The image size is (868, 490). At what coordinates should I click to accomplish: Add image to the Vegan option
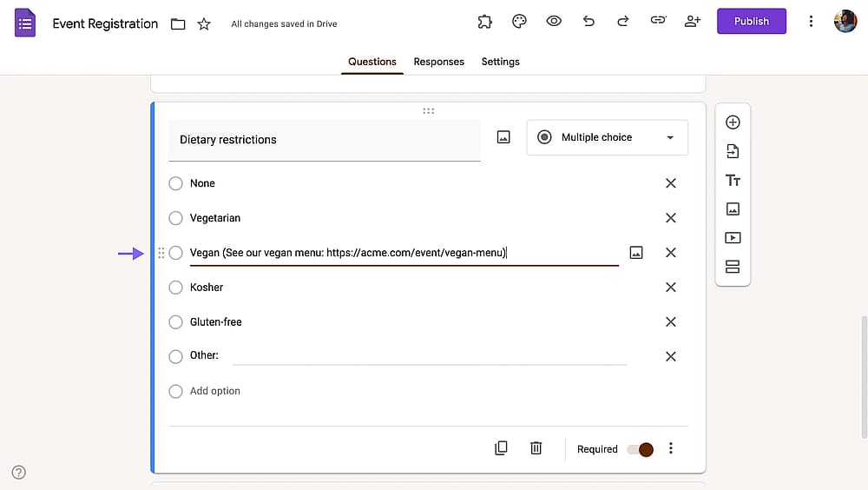[x=636, y=253]
